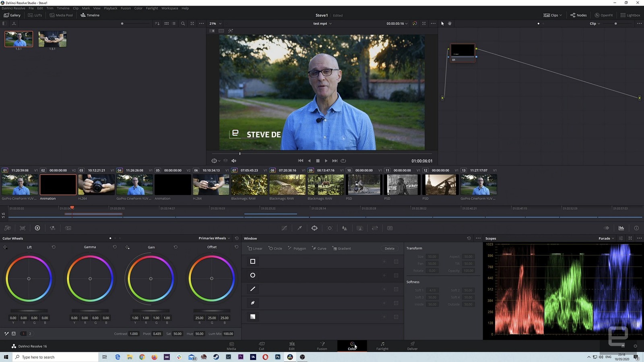Image resolution: width=644 pixels, height=362 pixels.
Task: Click the Delete window button
Action: [389, 248]
